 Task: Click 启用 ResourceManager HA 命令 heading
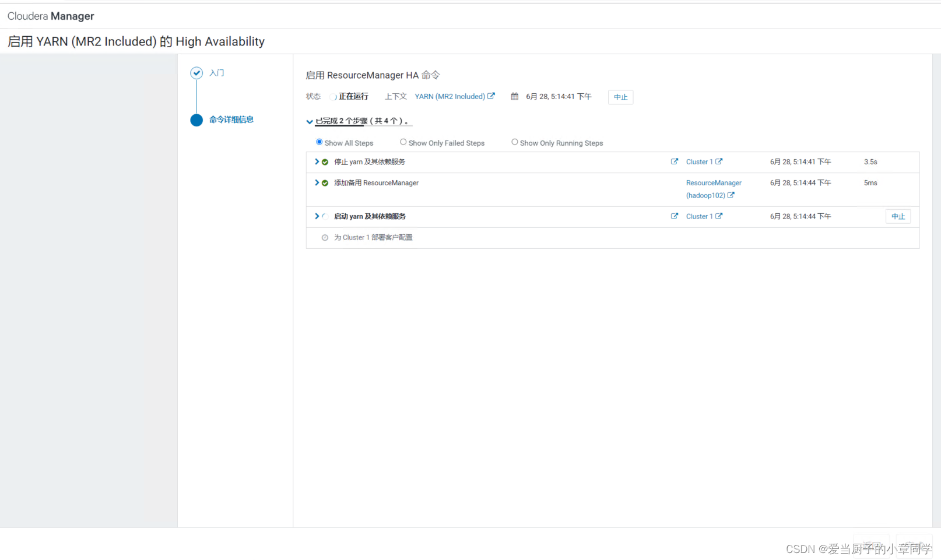tap(373, 75)
